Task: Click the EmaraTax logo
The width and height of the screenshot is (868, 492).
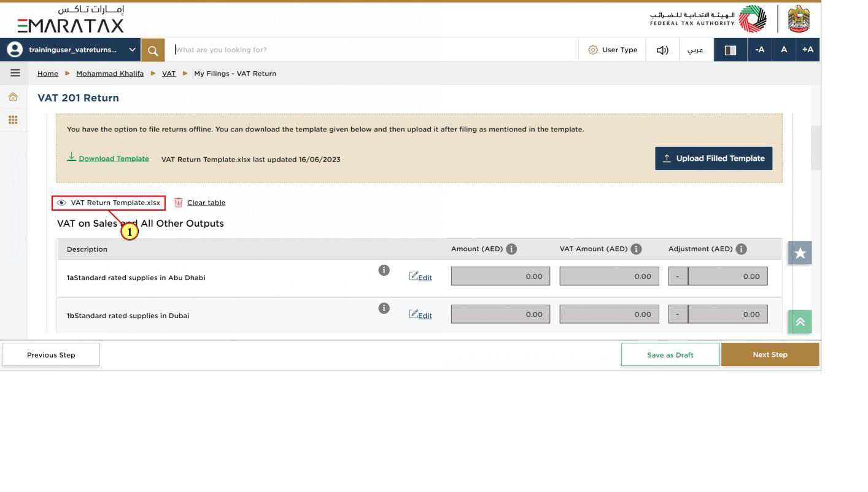Action: [71, 19]
